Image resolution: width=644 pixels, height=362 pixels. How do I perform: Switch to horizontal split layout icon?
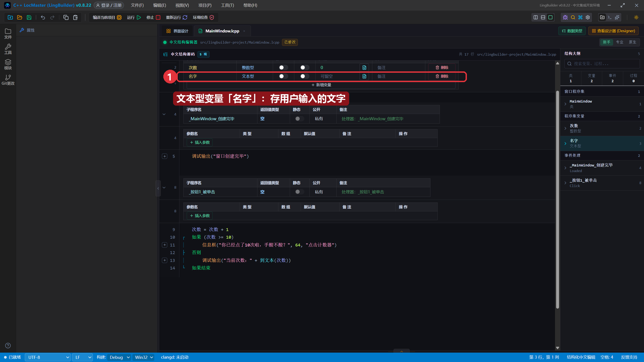point(543,17)
